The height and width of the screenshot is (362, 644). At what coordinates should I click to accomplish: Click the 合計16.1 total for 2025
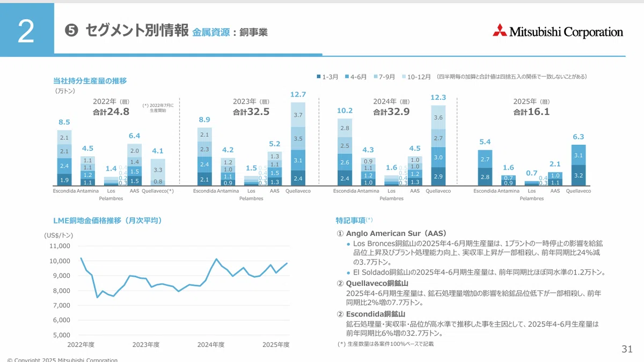pos(531,112)
